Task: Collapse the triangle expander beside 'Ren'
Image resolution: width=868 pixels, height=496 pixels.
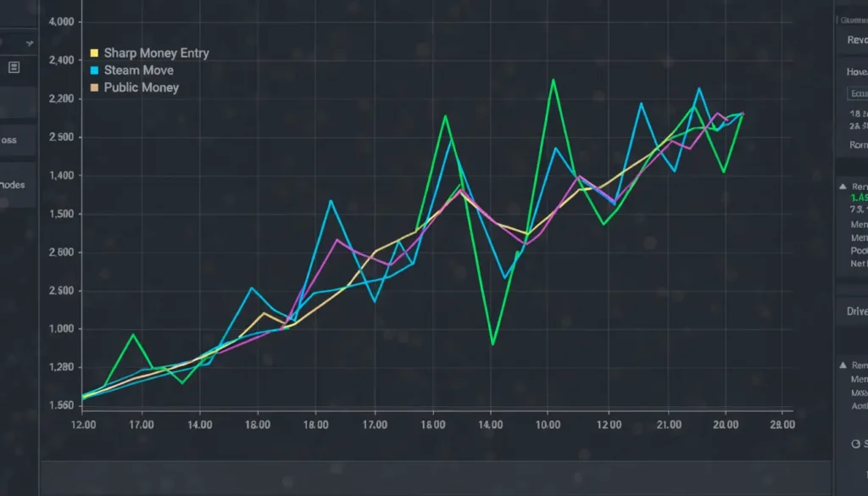Action: (843, 187)
